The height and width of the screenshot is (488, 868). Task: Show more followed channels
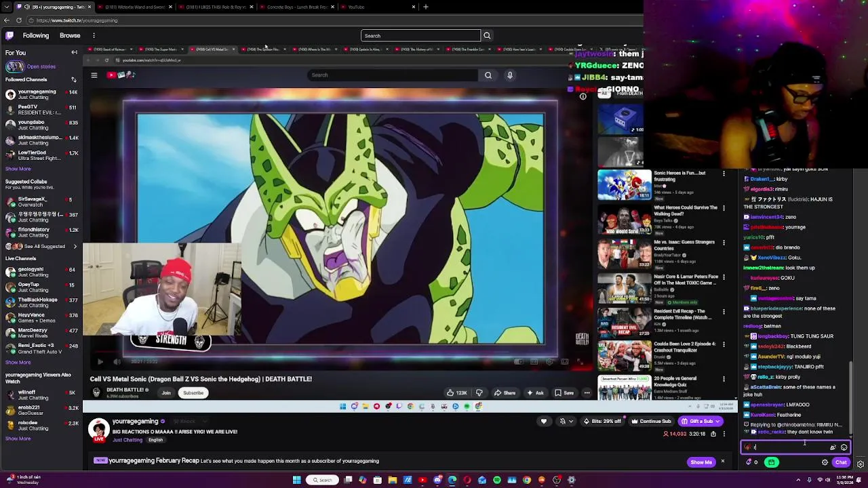[x=18, y=169]
